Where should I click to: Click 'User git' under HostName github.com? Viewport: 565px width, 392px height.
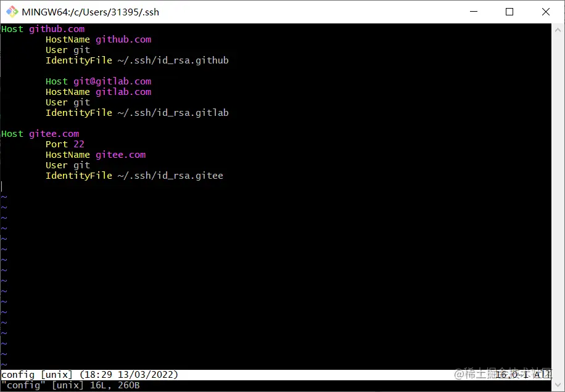[68, 50]
